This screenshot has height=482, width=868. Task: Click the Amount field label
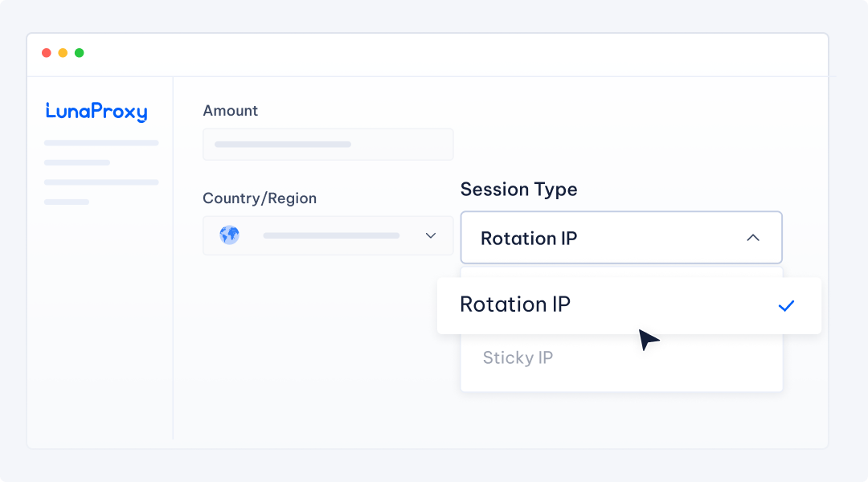(230, 111)
